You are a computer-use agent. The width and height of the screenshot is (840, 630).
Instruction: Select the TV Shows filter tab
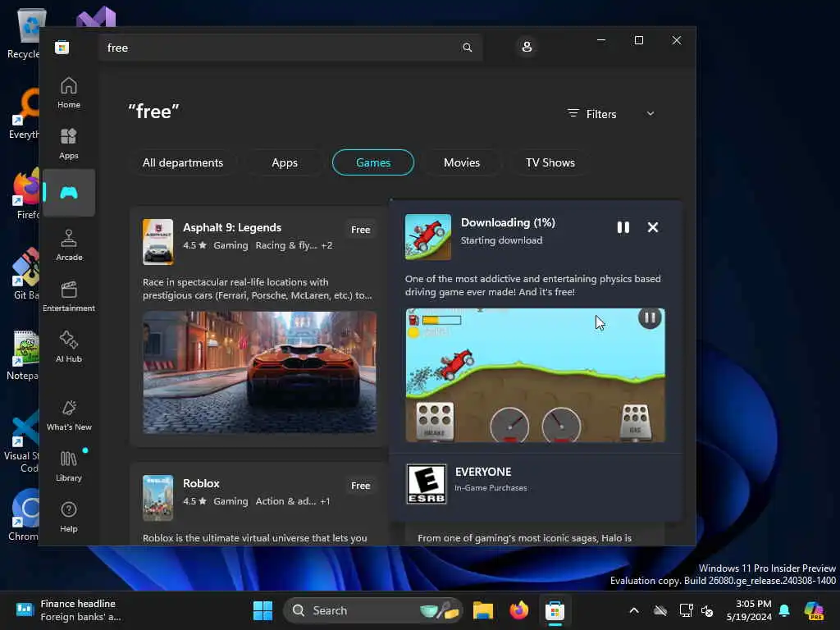550,162
